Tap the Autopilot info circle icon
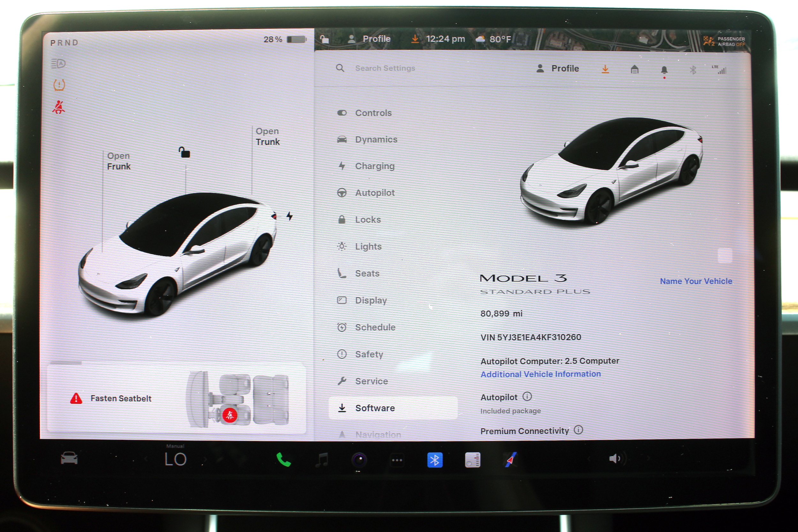The height and width of the screenshot is (532, 798). click(527, 396)
